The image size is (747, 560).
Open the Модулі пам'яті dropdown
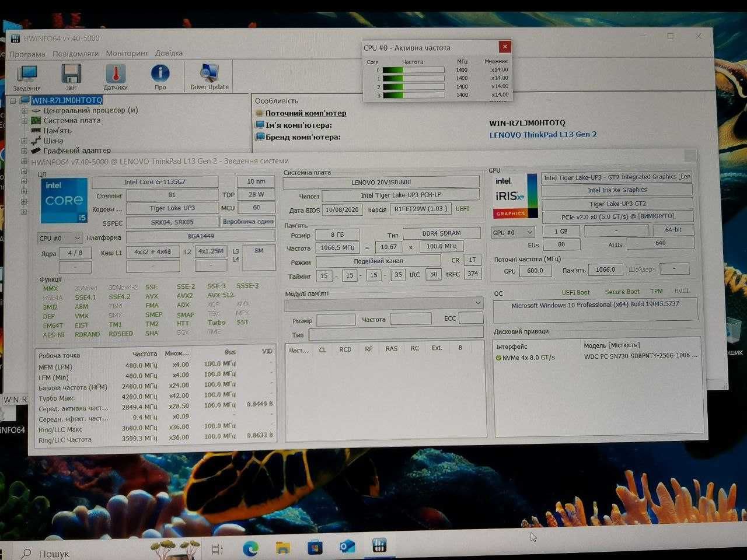(x=384, y=303)
